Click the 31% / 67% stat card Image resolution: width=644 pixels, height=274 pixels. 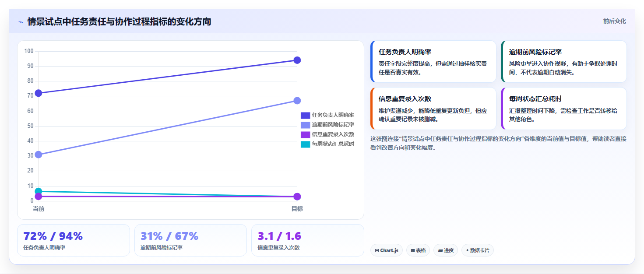pos(191,240)
